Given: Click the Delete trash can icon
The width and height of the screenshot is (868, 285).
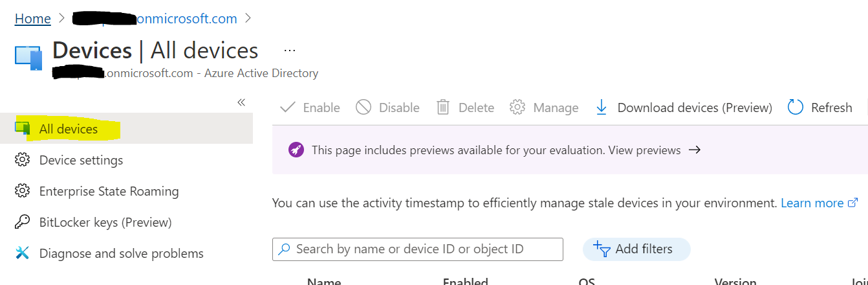Looking at the screenshot, I should click(x=443, y=108).
